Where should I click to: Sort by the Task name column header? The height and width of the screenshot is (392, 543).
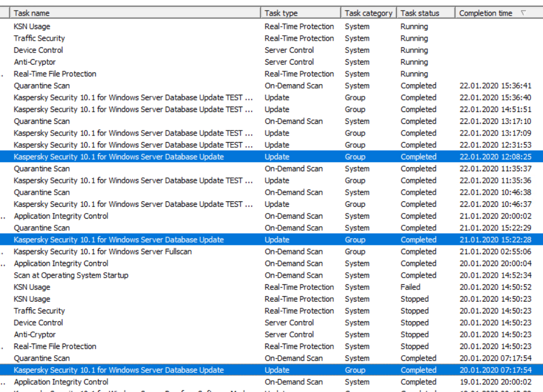(32, 13)
